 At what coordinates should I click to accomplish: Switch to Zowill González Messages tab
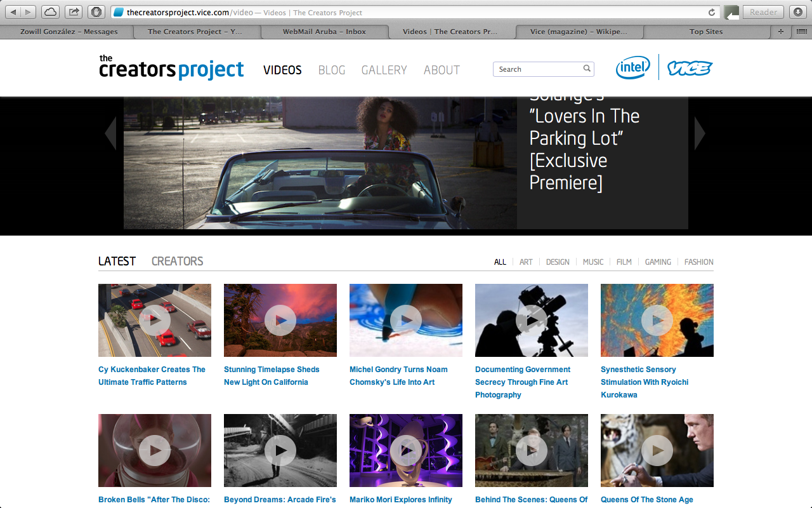[x=69, y=32]
